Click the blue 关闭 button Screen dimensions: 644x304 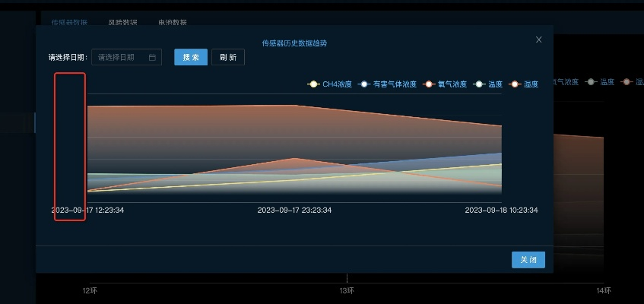[x=528, y=260]
